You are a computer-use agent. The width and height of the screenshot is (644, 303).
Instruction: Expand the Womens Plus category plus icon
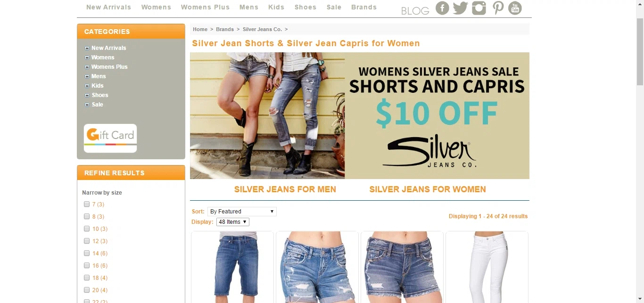[x=87, y=67]
